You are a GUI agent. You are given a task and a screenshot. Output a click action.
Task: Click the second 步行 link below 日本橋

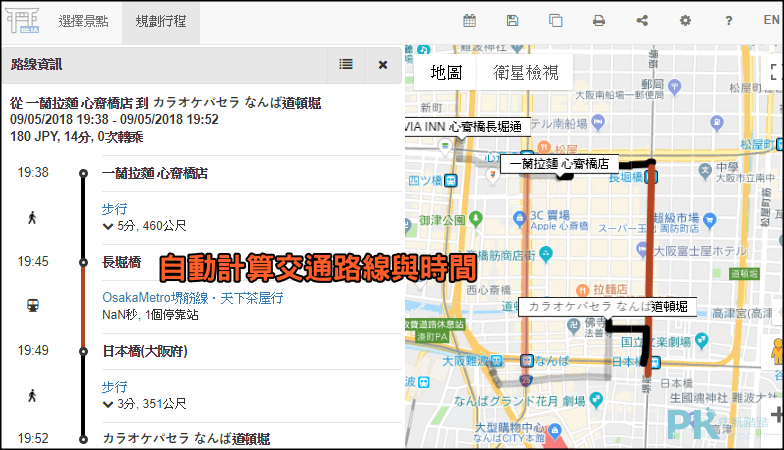(x=114, y=387)
